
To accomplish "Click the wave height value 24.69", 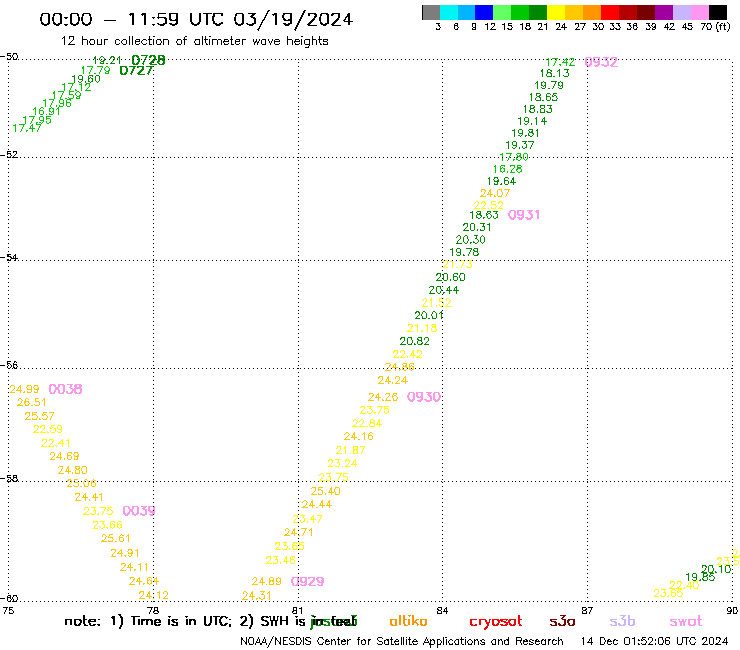I will [x=64, y=456].
